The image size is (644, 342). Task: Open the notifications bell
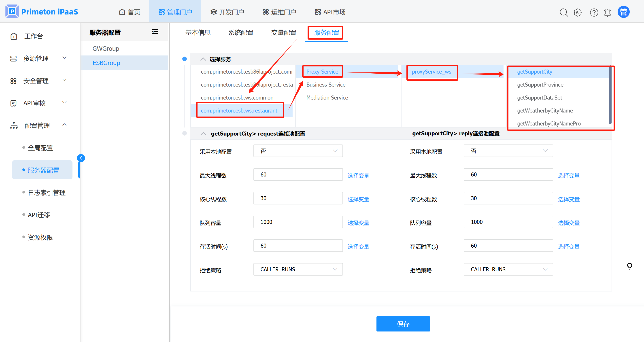pos(608,12)
